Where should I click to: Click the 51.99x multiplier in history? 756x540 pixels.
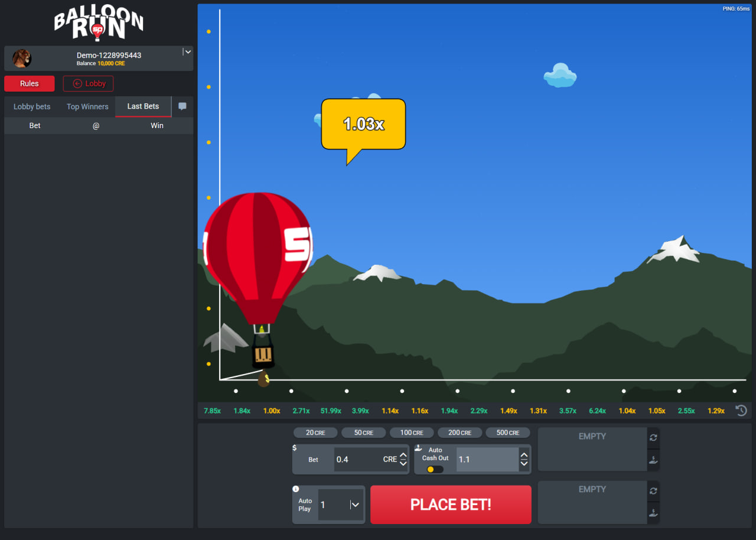tap(330, 410)
